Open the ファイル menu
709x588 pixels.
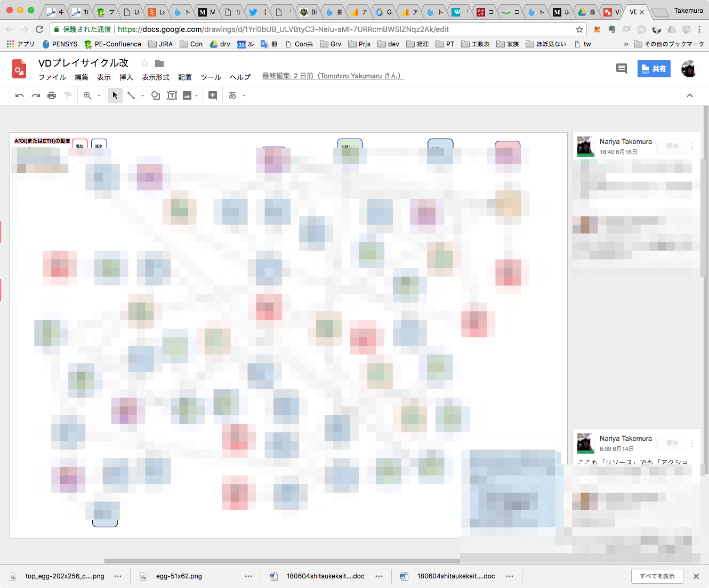(x=52, y=77)
